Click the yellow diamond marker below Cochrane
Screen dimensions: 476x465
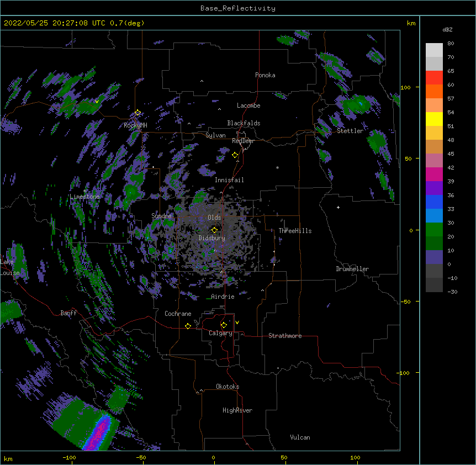(x=188, y=326)
